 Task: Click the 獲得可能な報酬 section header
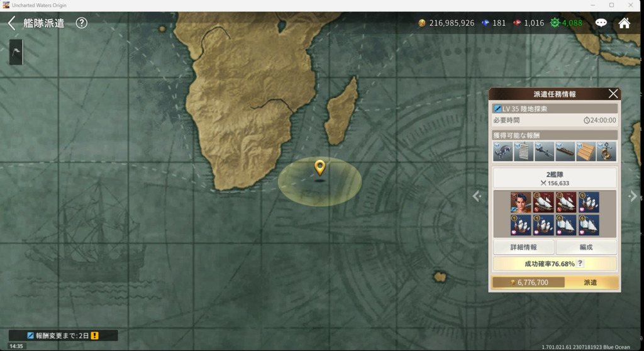pos(555,135)
